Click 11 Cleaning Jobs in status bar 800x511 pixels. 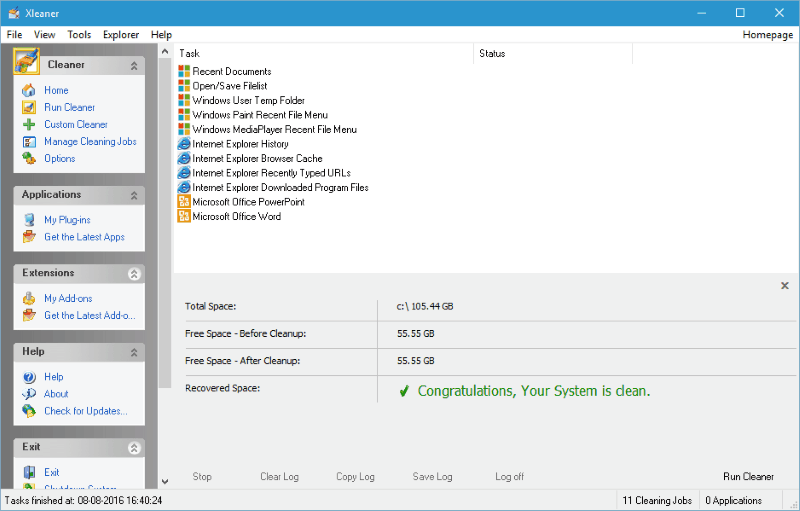coord(657,500)
